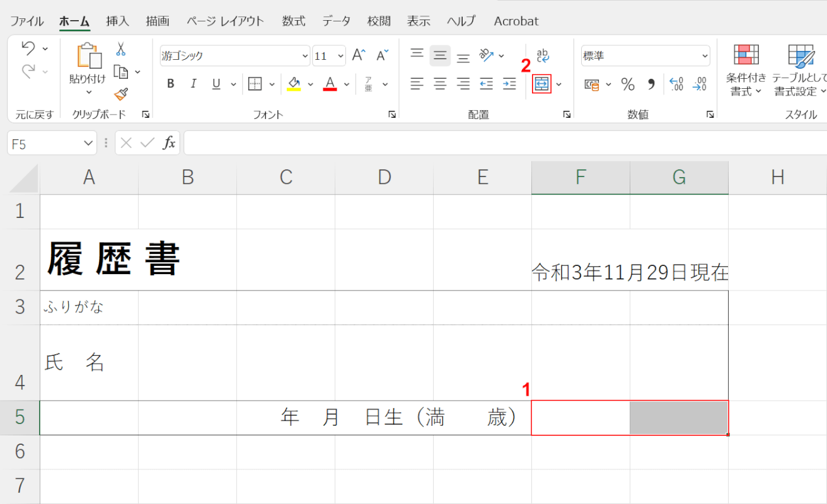Apply the red font color
Image resolution: width=827 pixels, height=504 pixels.
pyautogui.click(x=330, y=84)
